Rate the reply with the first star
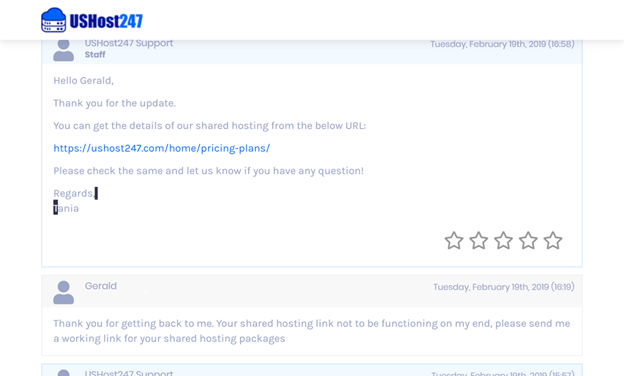Image resolution: width=624 pixels, height=376 pixels. [x=454, y=241]
